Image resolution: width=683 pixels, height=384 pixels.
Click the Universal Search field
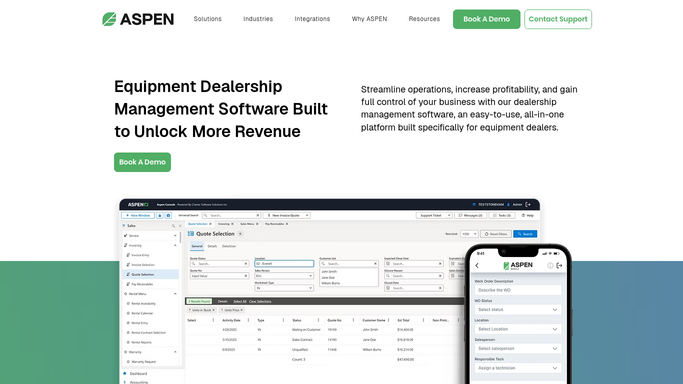point(231,216)
